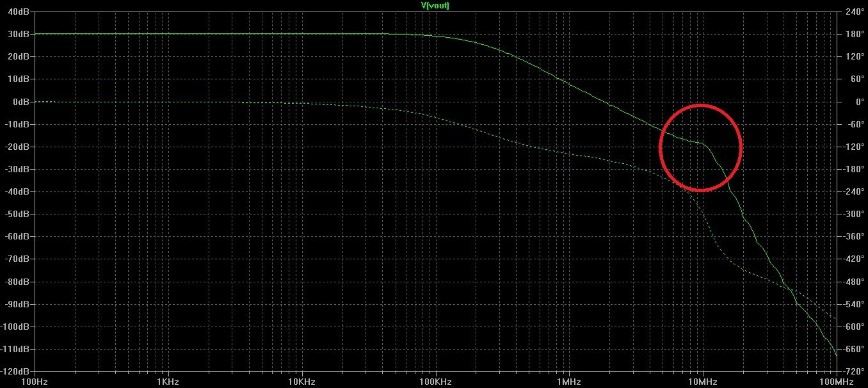Click the -20dB axis label
868x388 pixels.
click(x=18, y=147)
